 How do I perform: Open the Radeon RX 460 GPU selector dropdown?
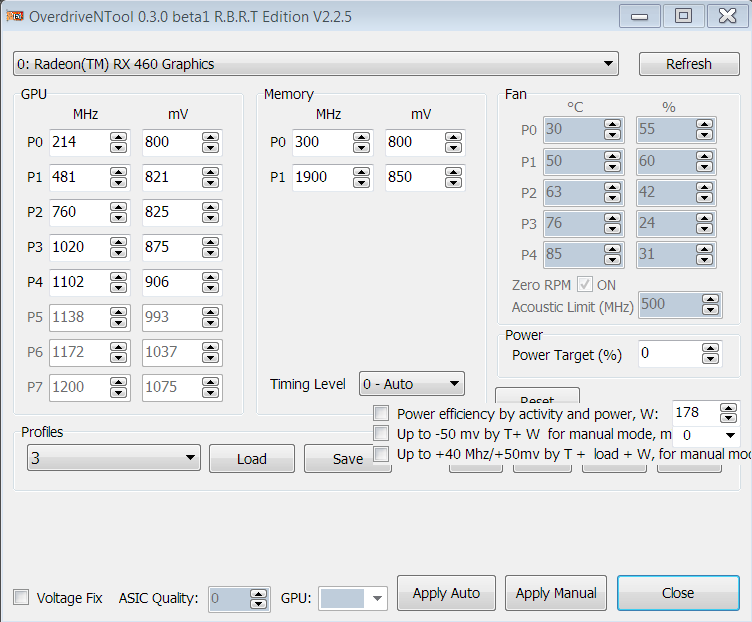coord(316,64)
